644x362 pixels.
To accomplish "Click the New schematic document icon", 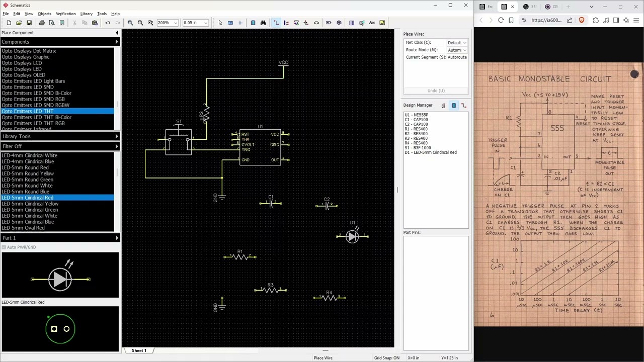I will pyautogui.click(x=9, y=23).
